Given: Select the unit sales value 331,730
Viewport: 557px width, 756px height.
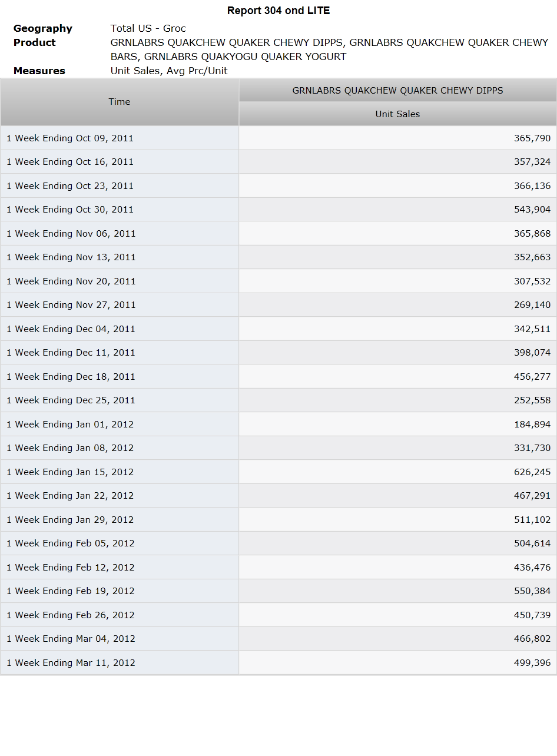Looking at the screenshot, I should 532,448.
